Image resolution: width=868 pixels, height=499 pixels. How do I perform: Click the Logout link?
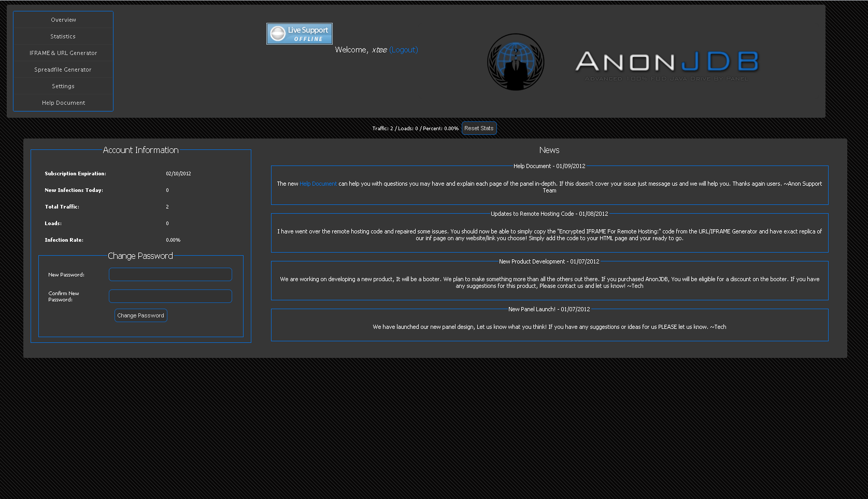404,50
